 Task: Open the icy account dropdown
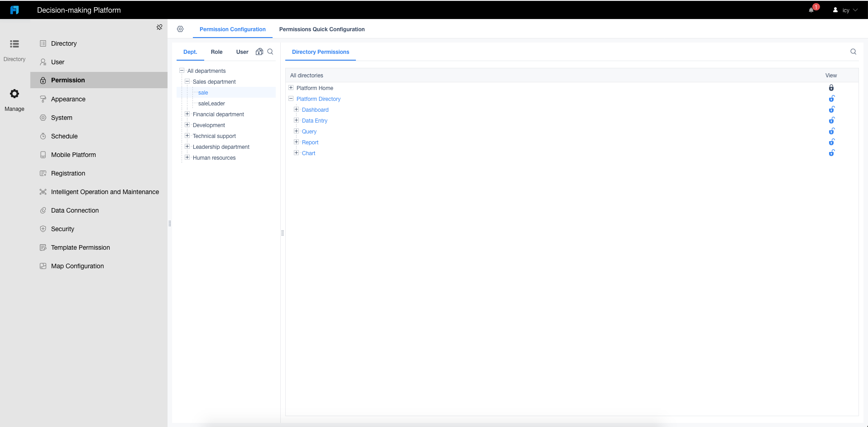click(845, 9)
